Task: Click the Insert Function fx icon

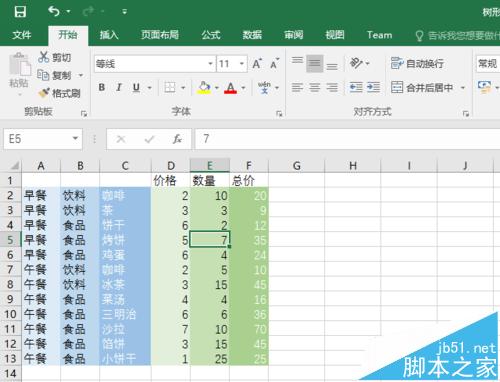Action: [x=177, y=139]
